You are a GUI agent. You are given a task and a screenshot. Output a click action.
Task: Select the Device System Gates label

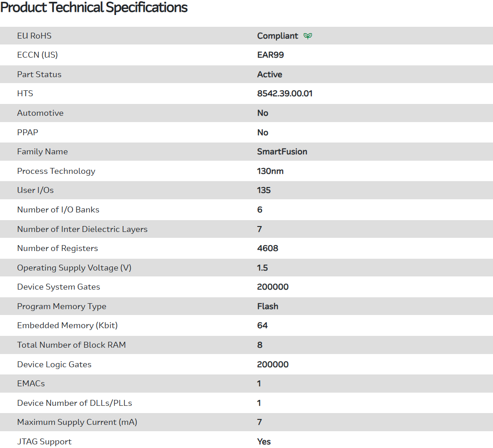coord(59,287)
